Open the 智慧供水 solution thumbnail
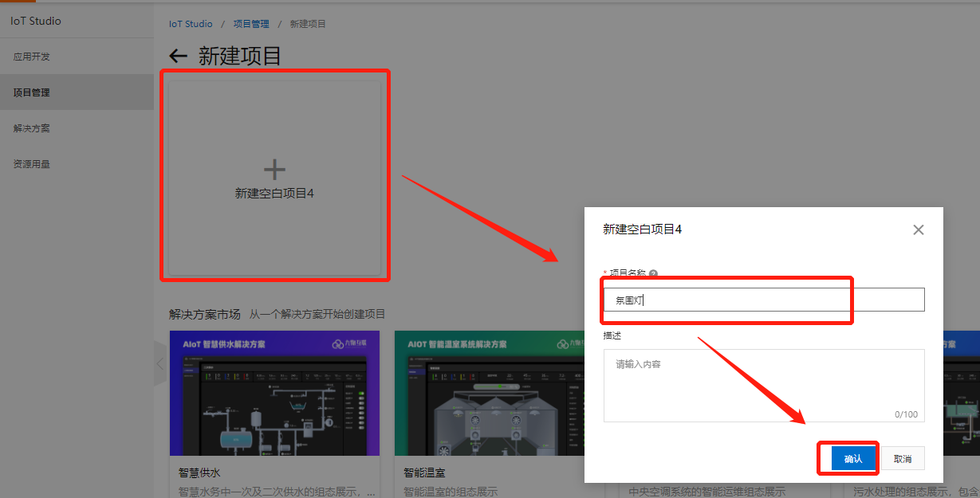This screenshot has width=980, height=498. coord(274,393)
